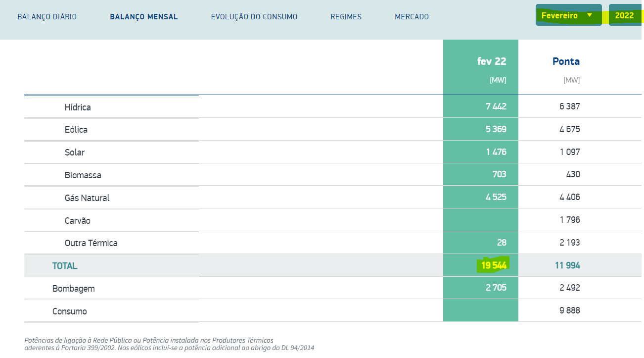The image size is (644, 358).
Task: Click the Solar row label
Action: coord(75,153)
